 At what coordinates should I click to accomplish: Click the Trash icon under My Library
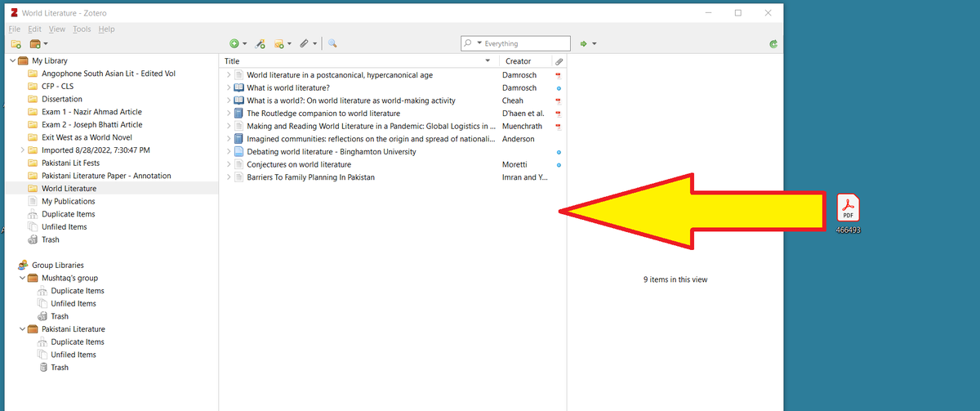pyautogui.click(x=33, y=239)
